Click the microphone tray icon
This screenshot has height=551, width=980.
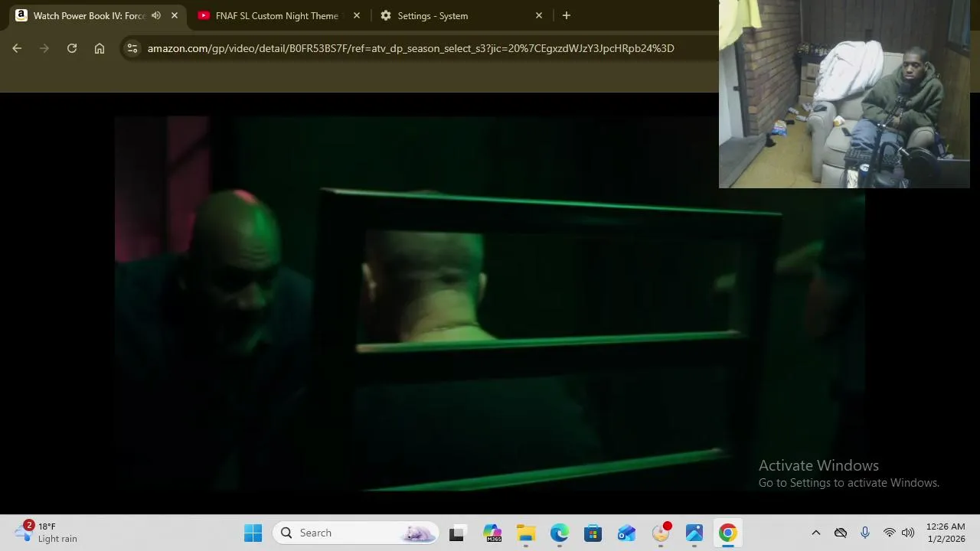tap(865, 533)
